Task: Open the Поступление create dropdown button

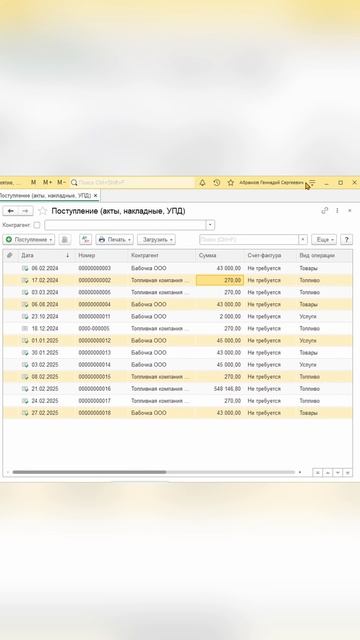Action: [x=29, y=240]
